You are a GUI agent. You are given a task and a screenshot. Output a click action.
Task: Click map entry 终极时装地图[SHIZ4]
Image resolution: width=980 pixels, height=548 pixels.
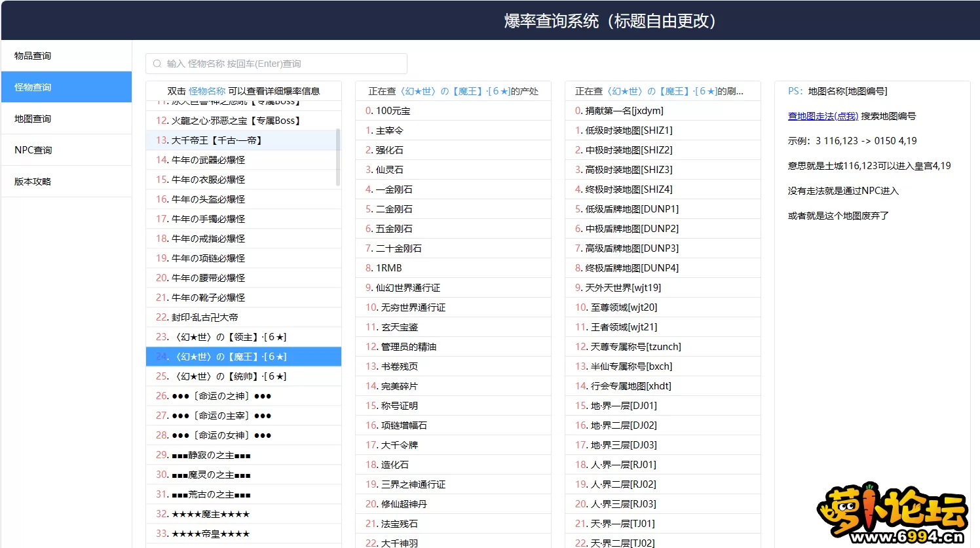[663, 189]
